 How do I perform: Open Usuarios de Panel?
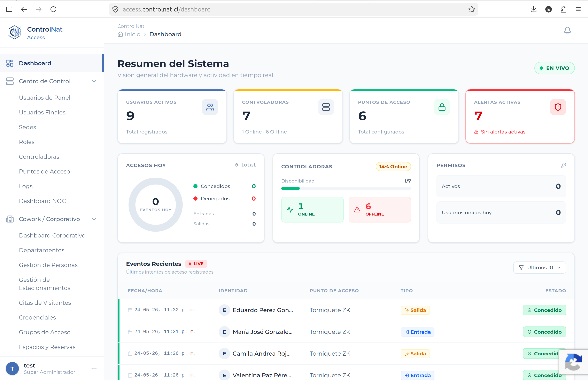[45, 97]
